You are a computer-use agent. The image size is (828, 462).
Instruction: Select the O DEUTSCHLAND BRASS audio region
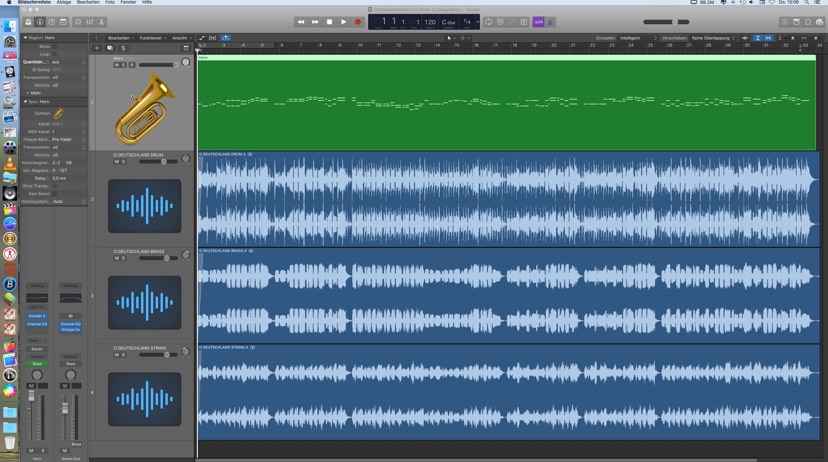click(509, 296)
